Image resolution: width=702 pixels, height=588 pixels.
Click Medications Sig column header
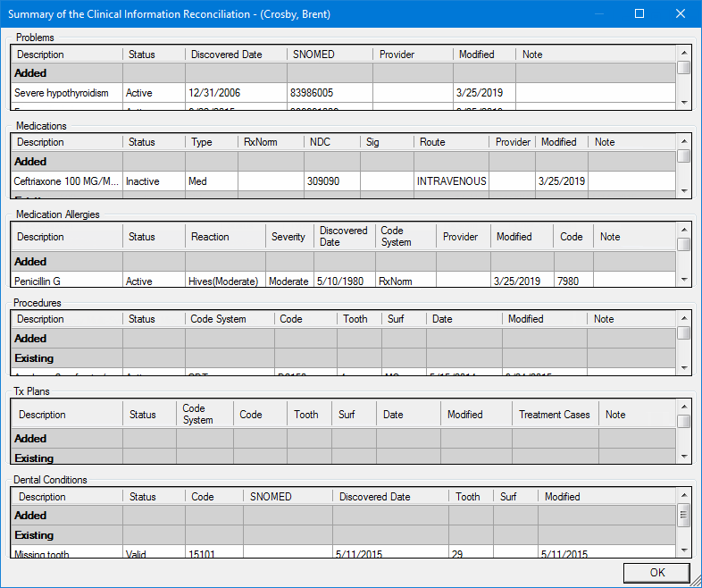coord(387,142)
